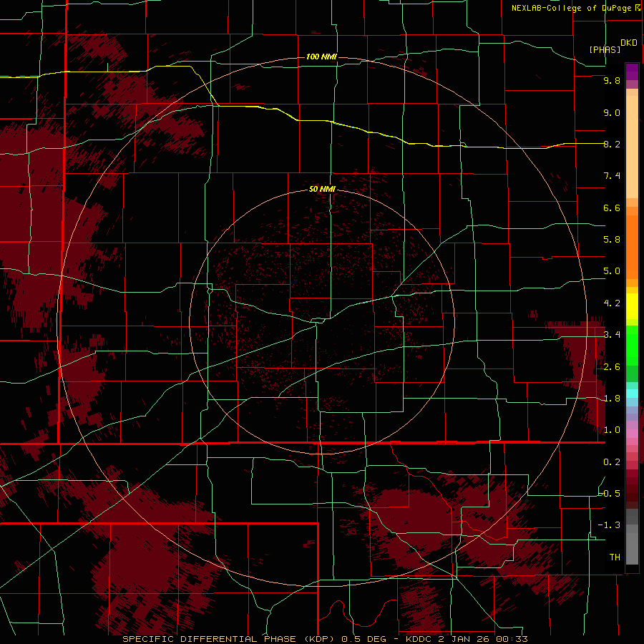Screen dimensions: 644x644
Task: Select the -0.5 value on the scale
Action: (610, 493)
